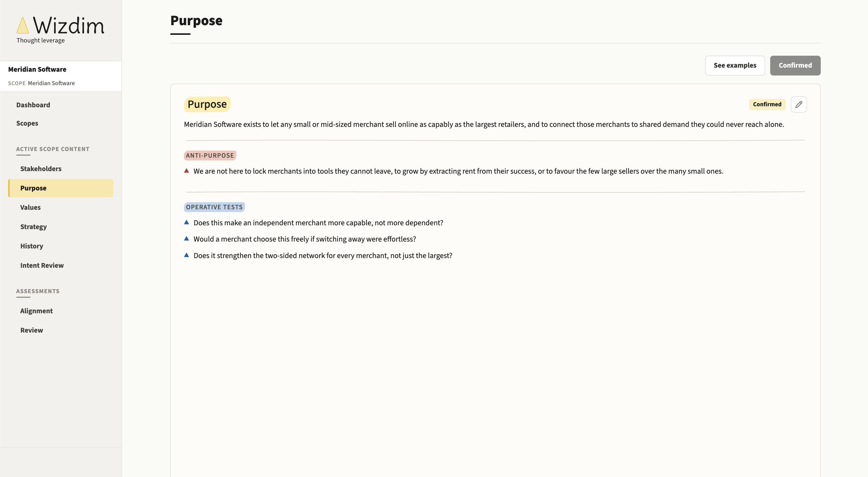Click the Meridian Software purpose statement text
The height and width of the screenshot is (477, 868).
pos(484,124)
